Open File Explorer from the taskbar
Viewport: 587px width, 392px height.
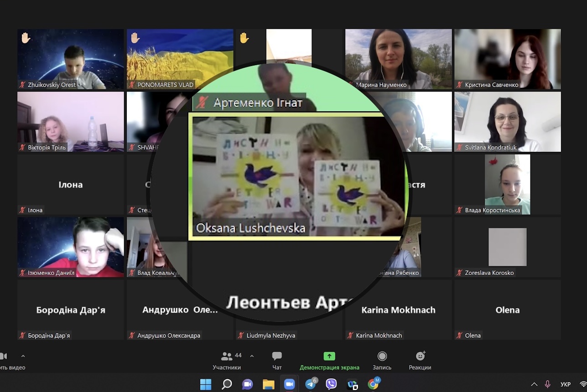click(269, 384)
